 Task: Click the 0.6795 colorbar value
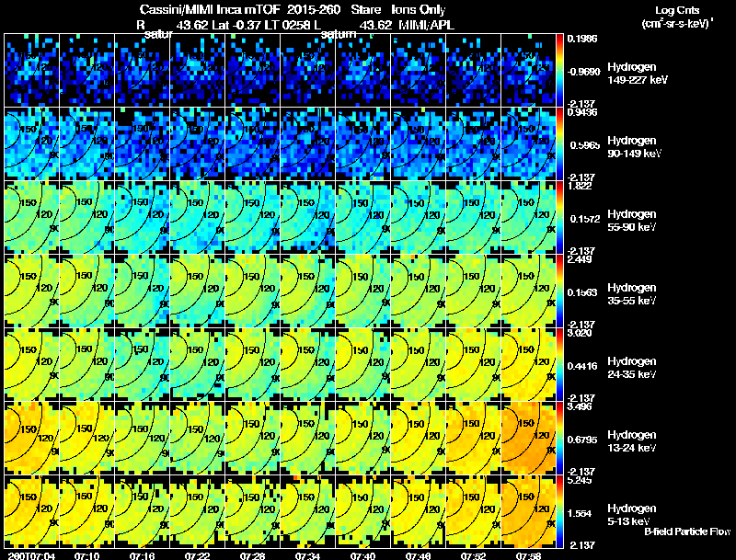pyautogui.click(x=582, y=440)
